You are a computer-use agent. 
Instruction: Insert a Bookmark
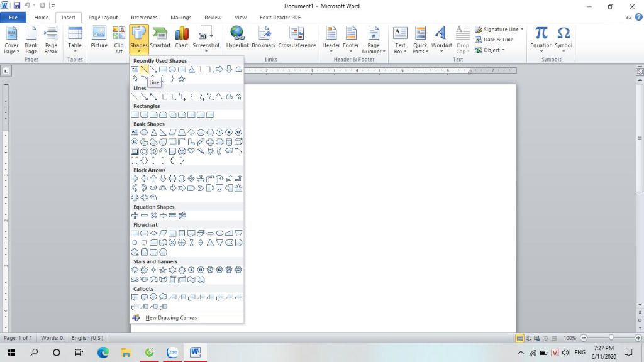pyautogui.click(x=264, y=37)
